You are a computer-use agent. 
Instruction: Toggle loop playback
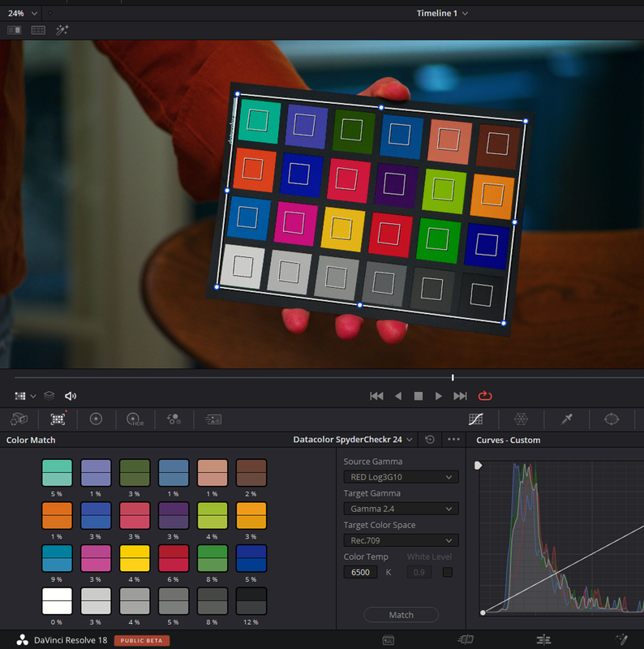click(485, 396)
